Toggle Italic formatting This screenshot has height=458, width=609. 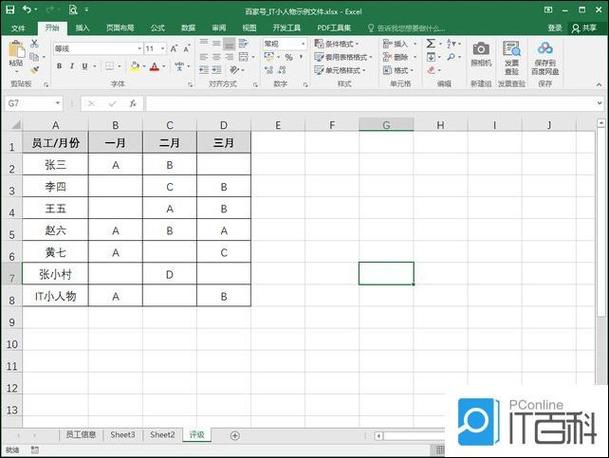click(72, 66)
